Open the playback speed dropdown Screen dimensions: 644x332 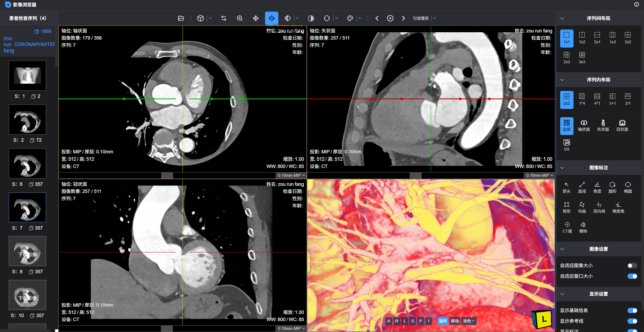(434, 18)
